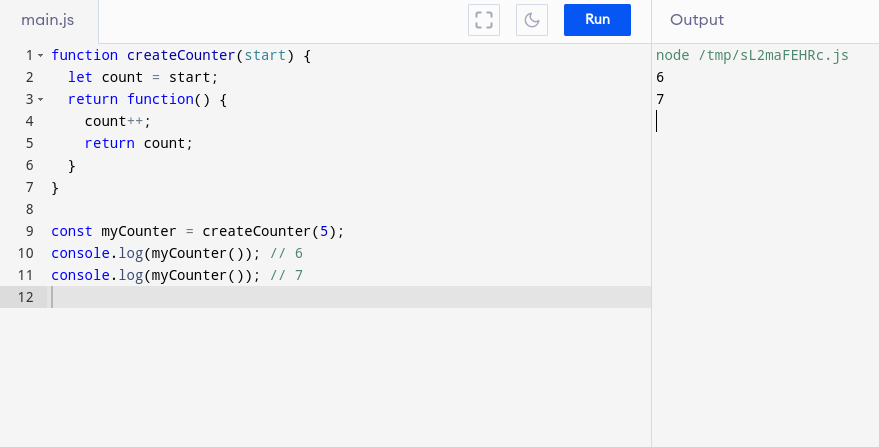Click the log call on line 11

131,275
